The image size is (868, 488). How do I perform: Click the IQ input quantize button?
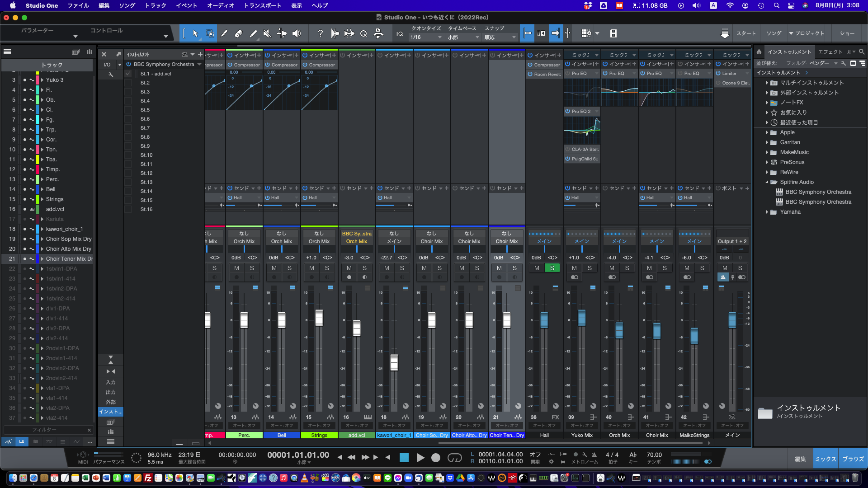click(x=400, y=33)
